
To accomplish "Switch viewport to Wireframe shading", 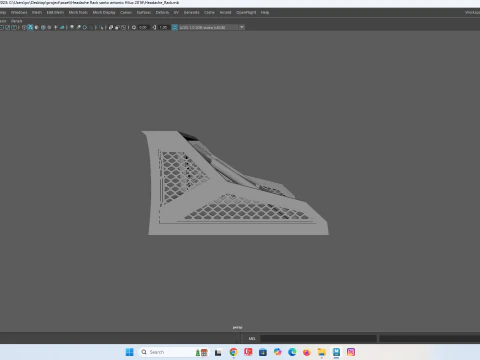I will (24, 27).
